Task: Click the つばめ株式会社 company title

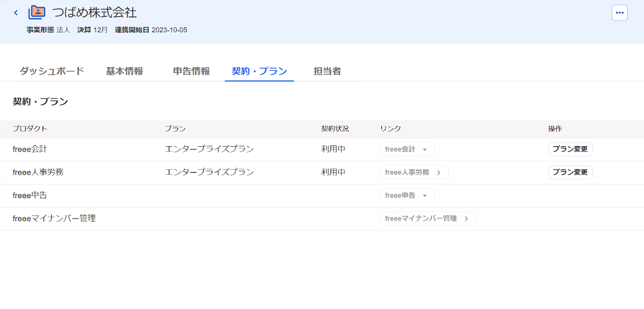Action: (95, 12)
